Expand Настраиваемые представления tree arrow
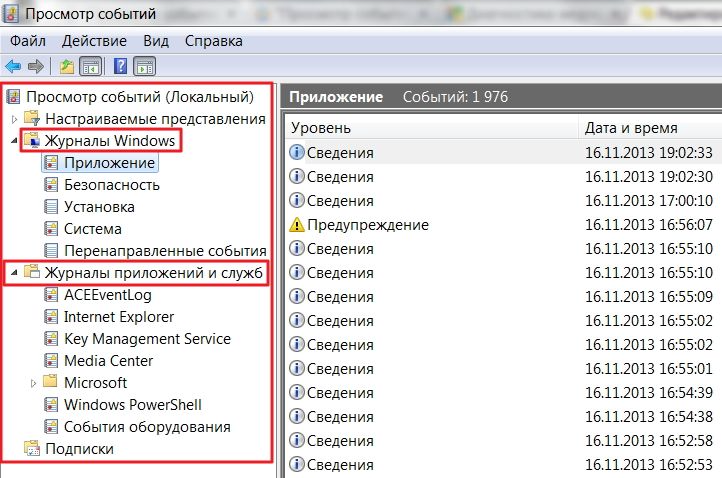This screenshot has width=722, height=478. [x=14, y=119]
